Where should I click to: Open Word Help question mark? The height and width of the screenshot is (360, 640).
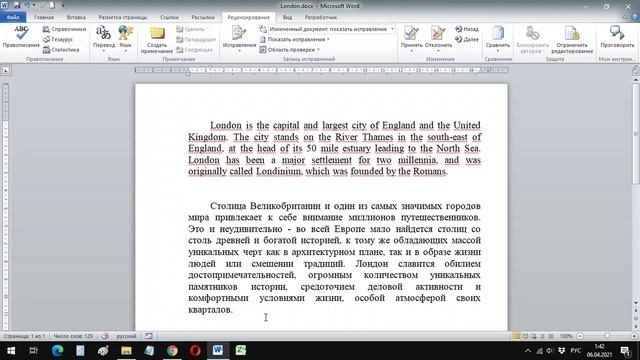click(635, 17)
